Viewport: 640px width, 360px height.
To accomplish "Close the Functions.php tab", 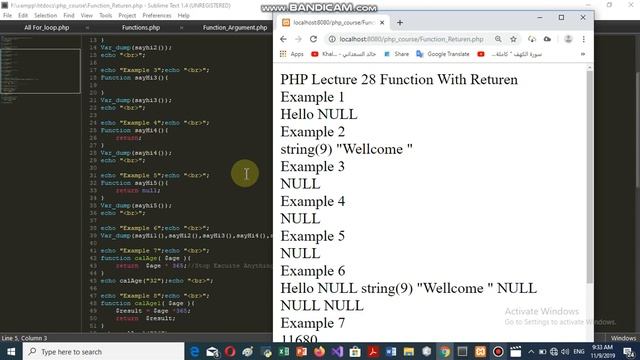I will pos(181,28).
